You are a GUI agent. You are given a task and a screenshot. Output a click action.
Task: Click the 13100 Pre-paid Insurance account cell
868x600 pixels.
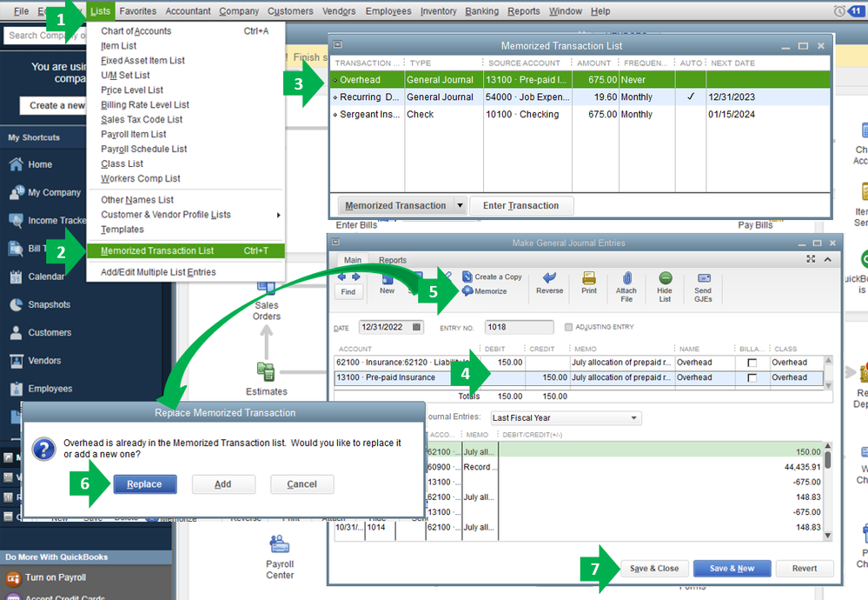pyautogui.click(x=407, y=377)
